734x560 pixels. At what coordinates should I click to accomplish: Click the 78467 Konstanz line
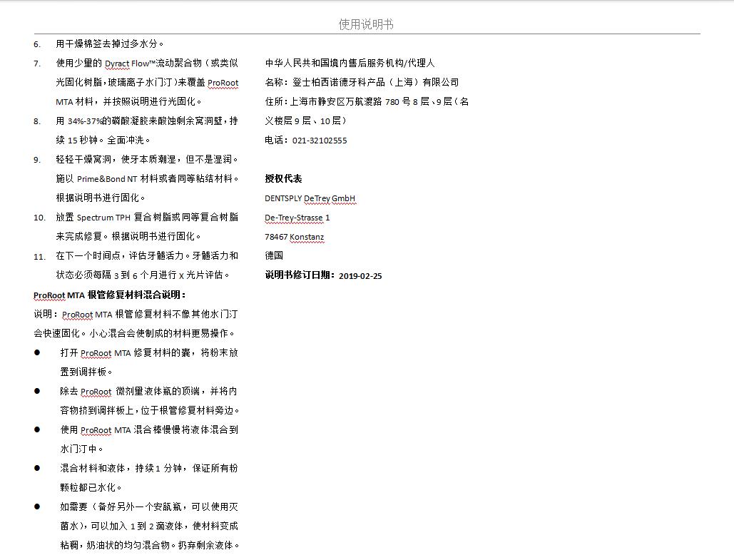coord(294,237)
